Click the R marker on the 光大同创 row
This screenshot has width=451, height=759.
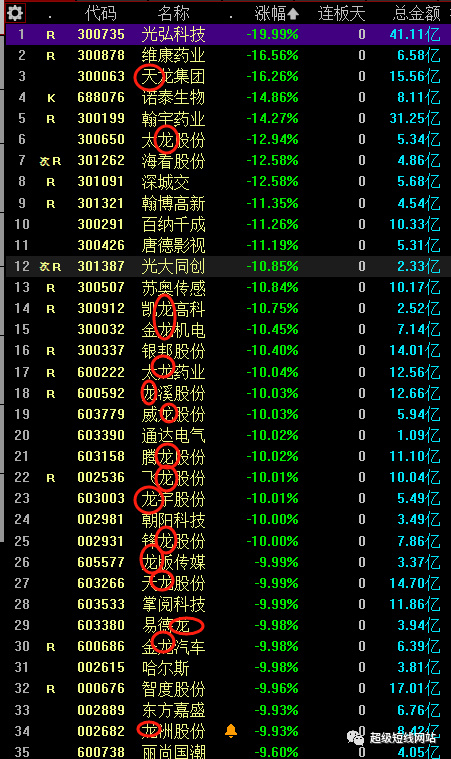pos(57,267)
